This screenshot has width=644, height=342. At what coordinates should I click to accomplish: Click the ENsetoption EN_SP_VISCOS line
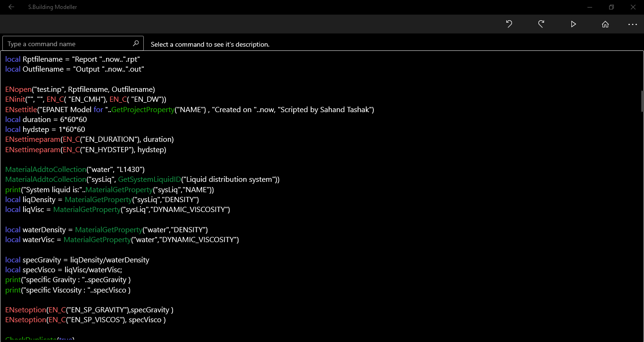[85, 320]
